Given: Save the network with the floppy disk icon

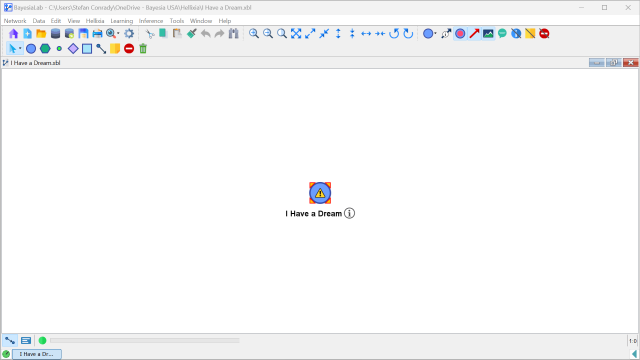Looking at the screenshot, I should [x=83, y=33].
